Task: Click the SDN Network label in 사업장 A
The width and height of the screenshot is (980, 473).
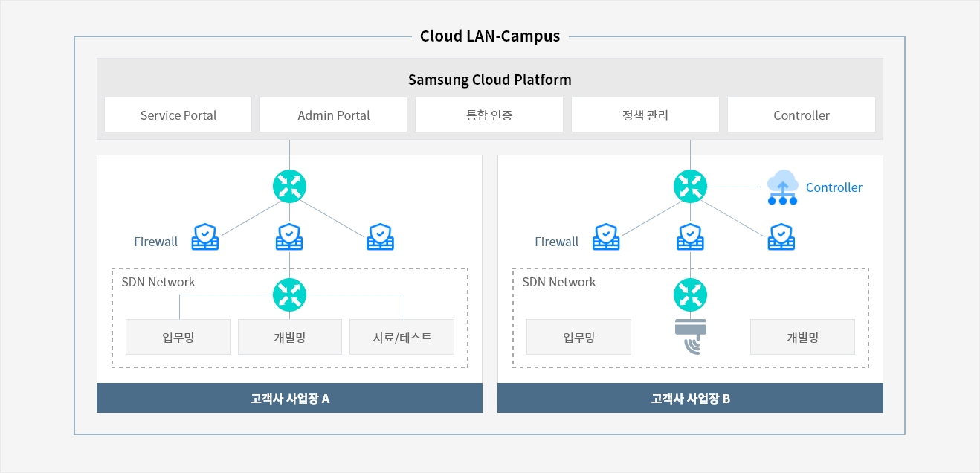Action: coord(158,282)
